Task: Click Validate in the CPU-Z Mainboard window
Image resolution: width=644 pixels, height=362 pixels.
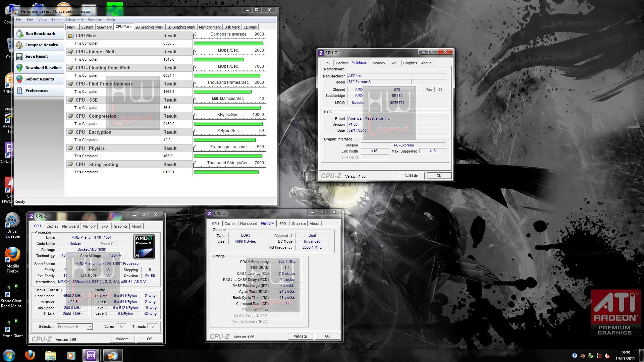Action: [x=412, y=176]
